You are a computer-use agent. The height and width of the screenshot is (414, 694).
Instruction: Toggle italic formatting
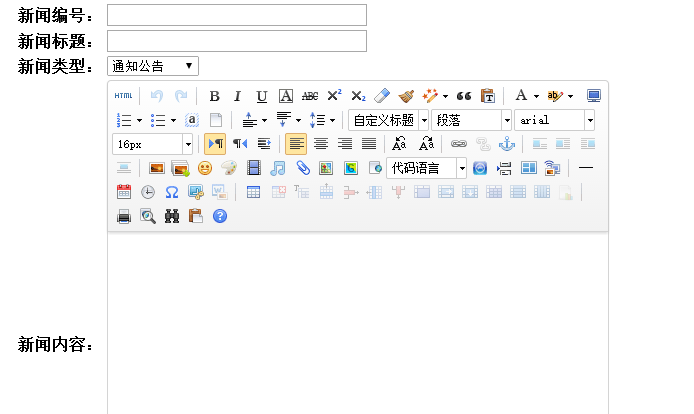click(238, 96)
